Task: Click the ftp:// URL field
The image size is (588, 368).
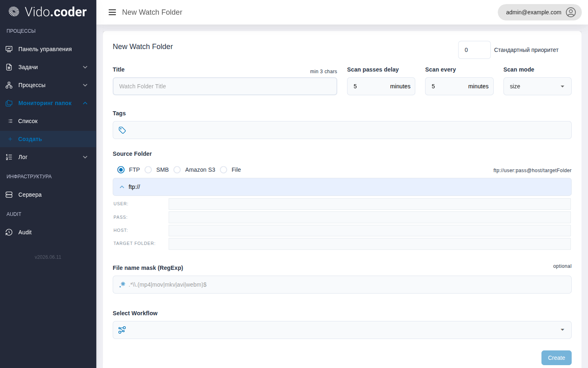Action: [x=342, y=187]
